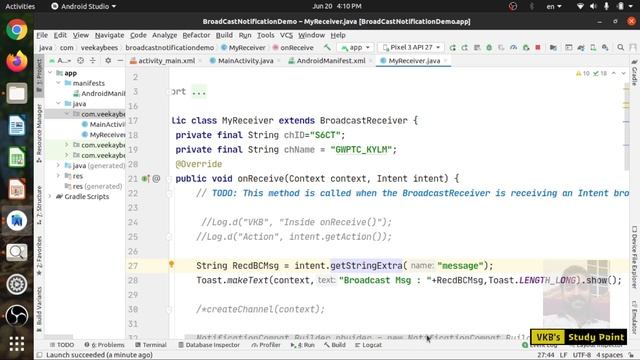Click the Sync Project with Gradle icon
640x360 pixels.
click(x=581, y=47)
